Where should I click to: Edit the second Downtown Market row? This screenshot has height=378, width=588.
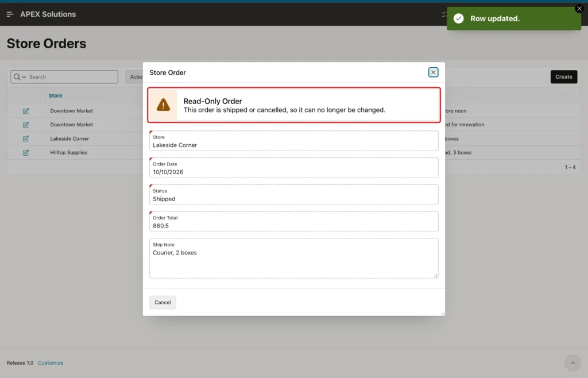coord(25,125)
